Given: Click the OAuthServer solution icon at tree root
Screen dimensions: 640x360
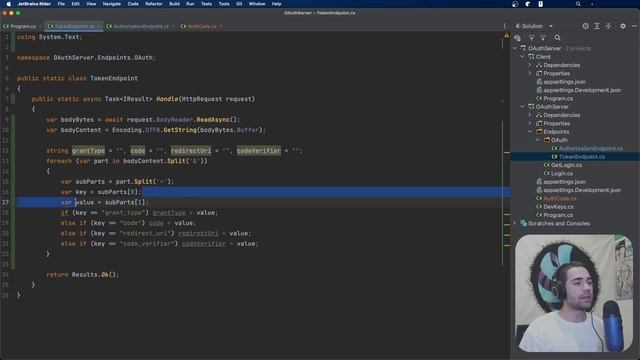Looking at the screenshot, I should (523, 48).
